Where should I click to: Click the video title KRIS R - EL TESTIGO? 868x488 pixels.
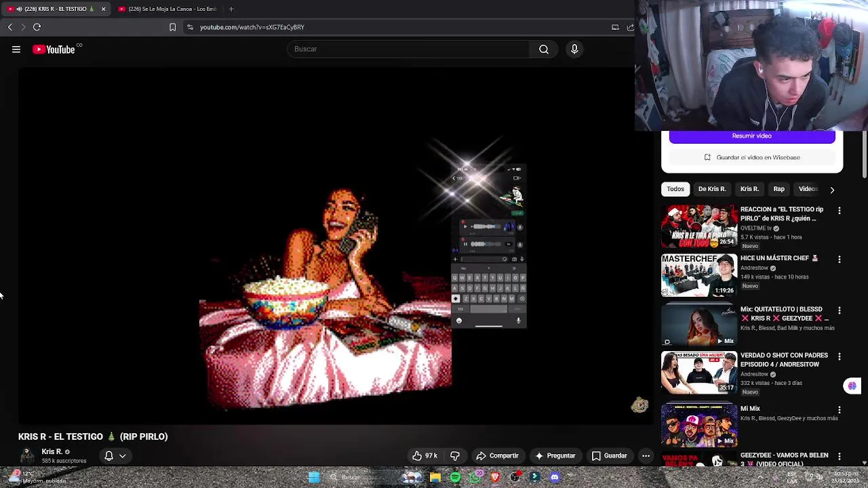[x=93, y=436]
